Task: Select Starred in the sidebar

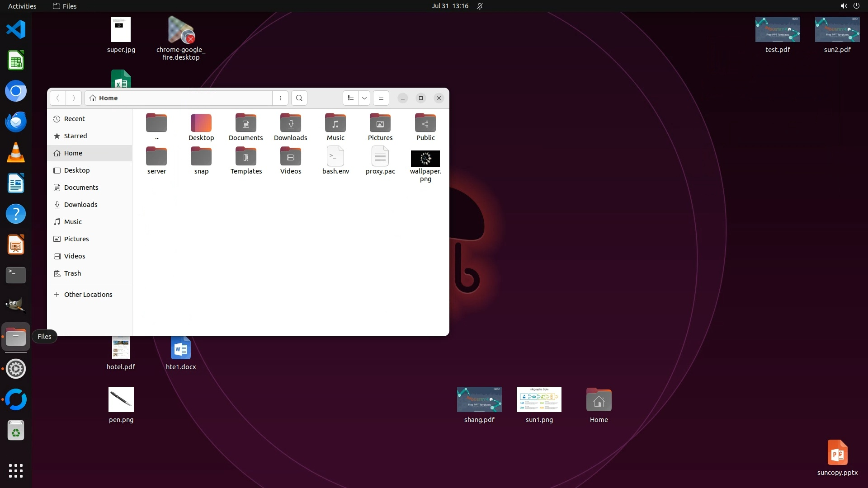Action: click(x=75, y=136)
